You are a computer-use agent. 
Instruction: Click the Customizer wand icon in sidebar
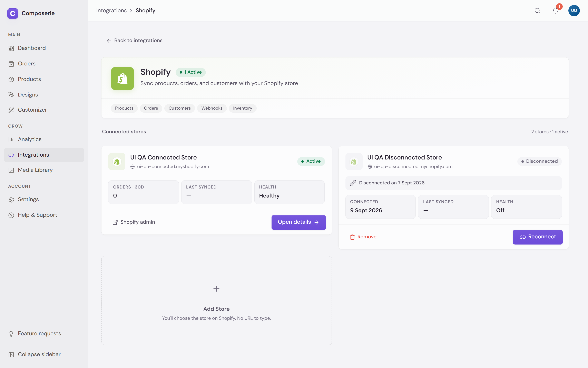pyautogui.click(x=11, y=110)
